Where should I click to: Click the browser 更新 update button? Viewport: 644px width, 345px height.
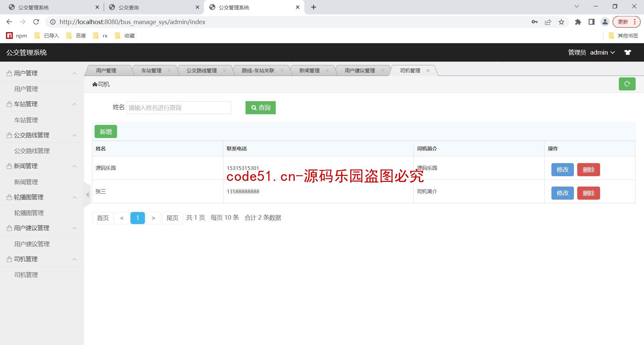(627, 22)
